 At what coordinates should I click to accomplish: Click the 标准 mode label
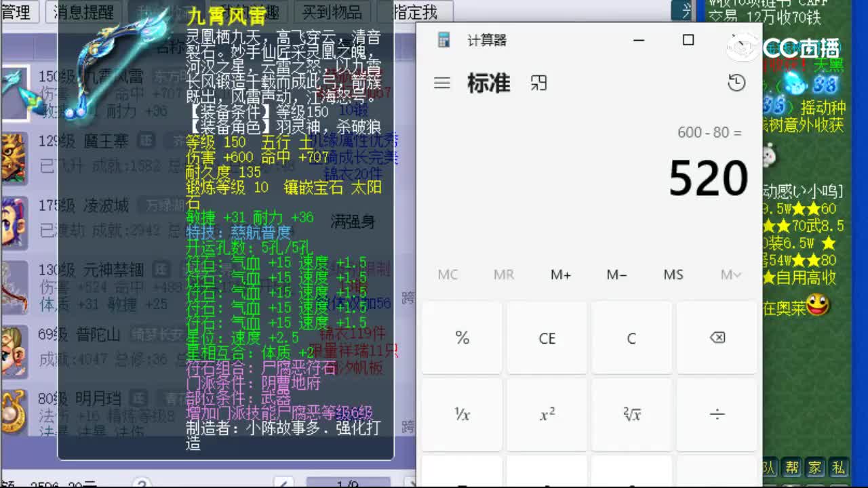click(x=488, y=83)
